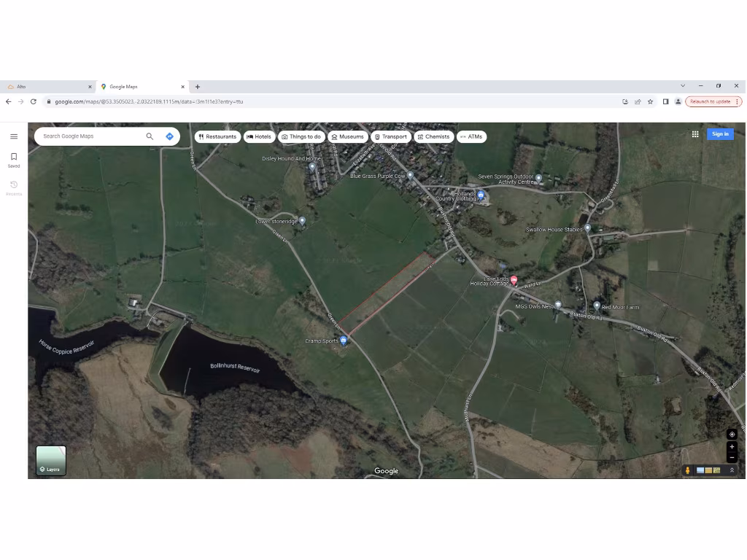Toggle the Layers map type thumbnail
Screen dimensions: 747x560
coord(51,461)
